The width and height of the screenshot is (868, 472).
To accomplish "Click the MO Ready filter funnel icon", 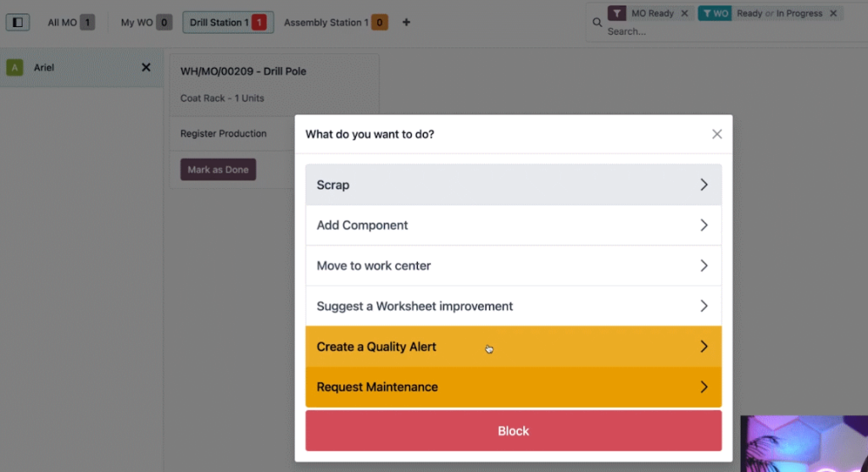I will click(x=617, y=14).
